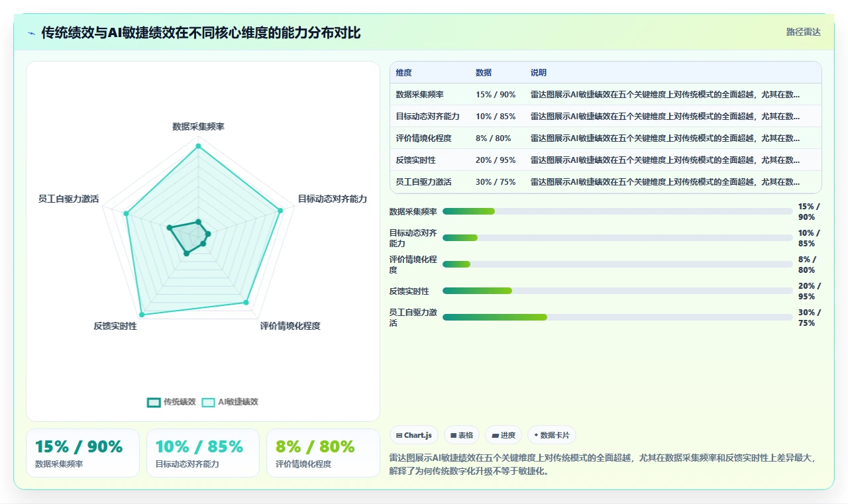Click the 反馈实时性 progress bar
848x504 pixels.
(617, 291)
